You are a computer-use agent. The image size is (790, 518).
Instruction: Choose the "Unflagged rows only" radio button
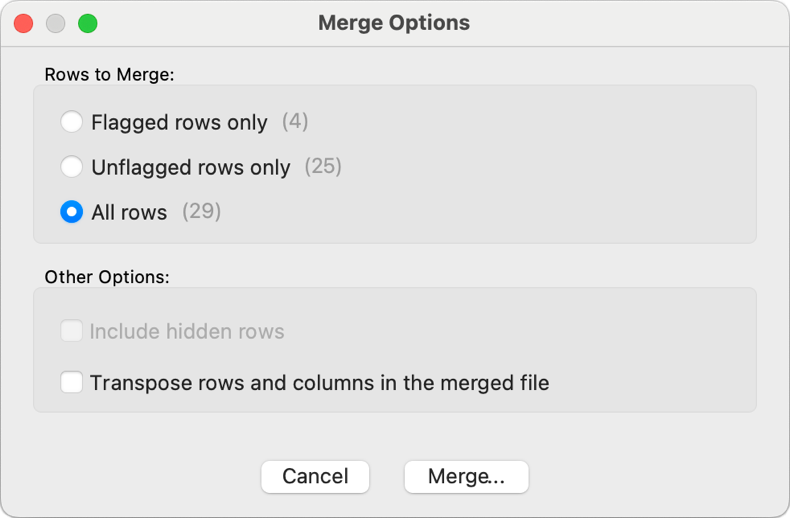click(x=71, y=167)
